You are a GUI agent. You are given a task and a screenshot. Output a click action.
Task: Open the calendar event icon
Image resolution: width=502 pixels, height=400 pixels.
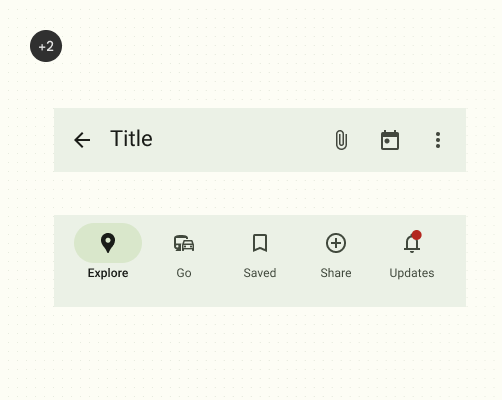coord(390,140)
